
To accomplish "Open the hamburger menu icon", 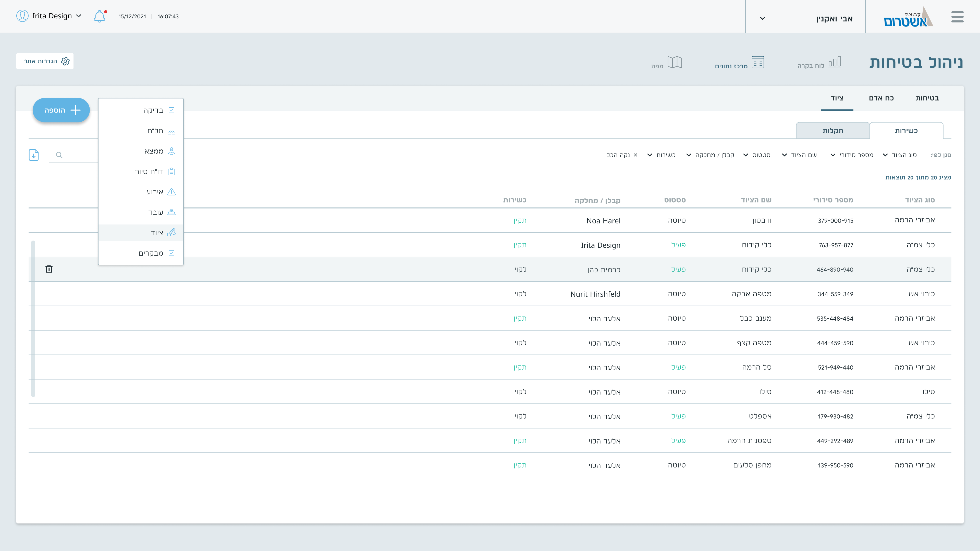I will point(957,17).
